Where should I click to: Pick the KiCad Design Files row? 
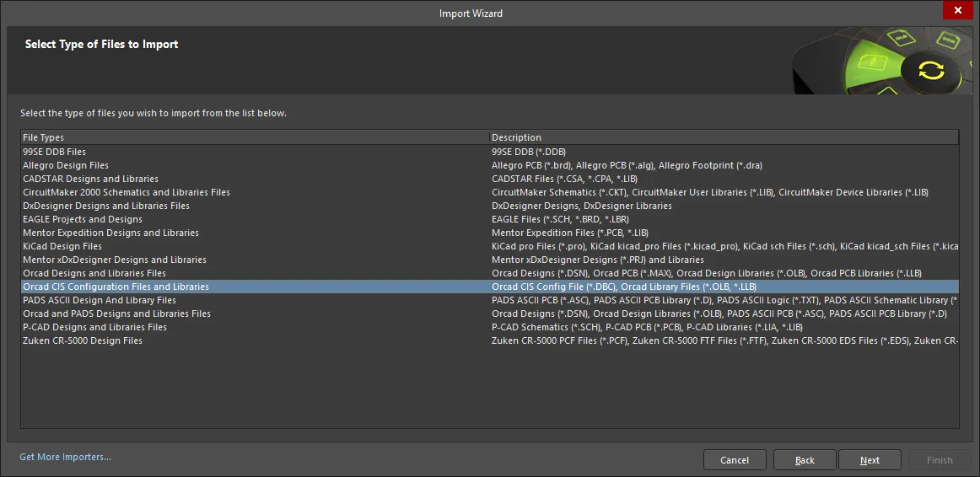[x=62, y=246]
